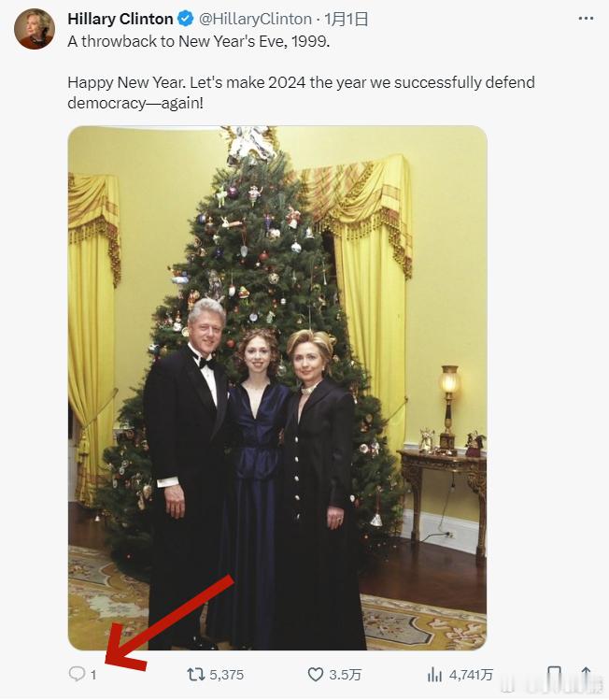Open the three-dot more options menu
Image resolution: width=609 pixels, height=700 pixels.
586,19
